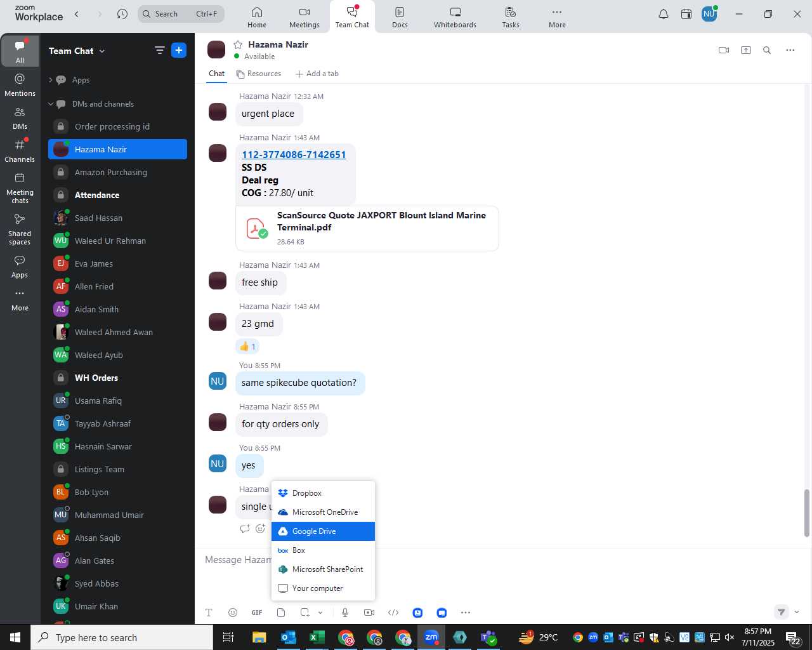
Task: Open Excel from the taskbar
Action: (317, 637)
